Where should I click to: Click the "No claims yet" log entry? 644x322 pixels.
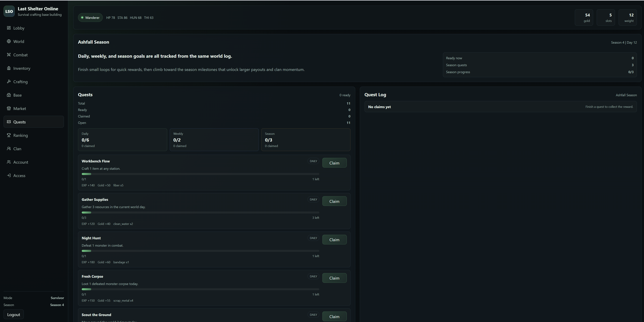501,107
